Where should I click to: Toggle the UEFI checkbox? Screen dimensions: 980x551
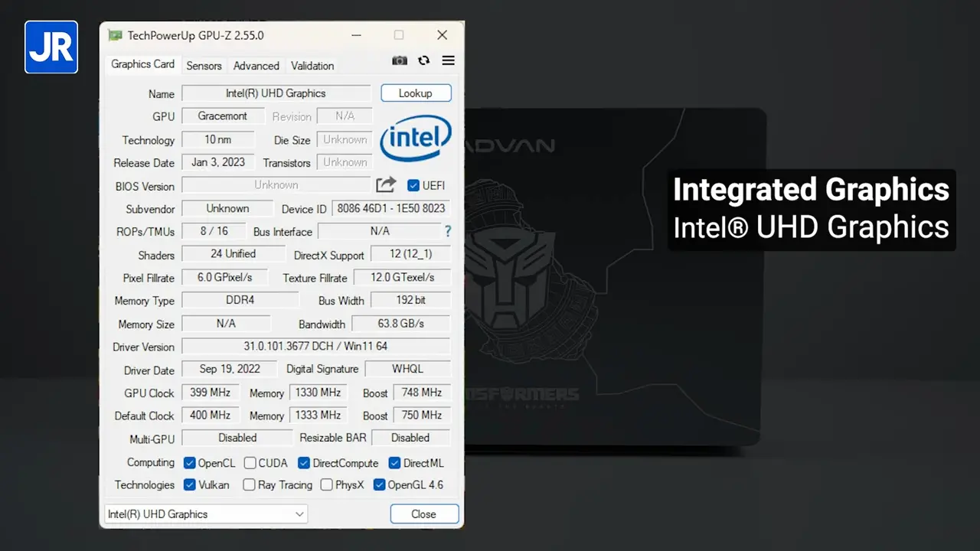(x=413, y=185)
